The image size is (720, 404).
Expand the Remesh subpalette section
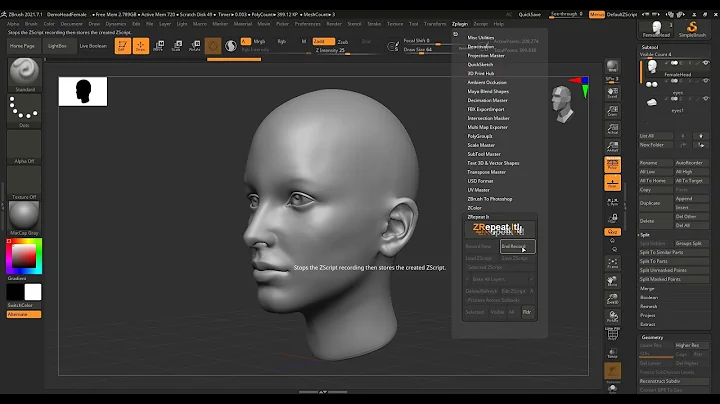coord(648,306)
